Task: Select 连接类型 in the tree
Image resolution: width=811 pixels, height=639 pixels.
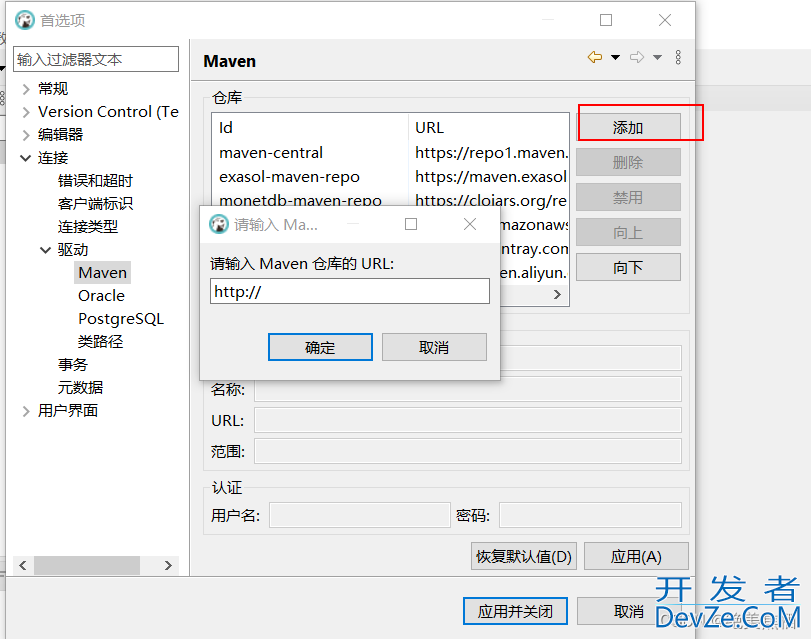Action: 88,227
